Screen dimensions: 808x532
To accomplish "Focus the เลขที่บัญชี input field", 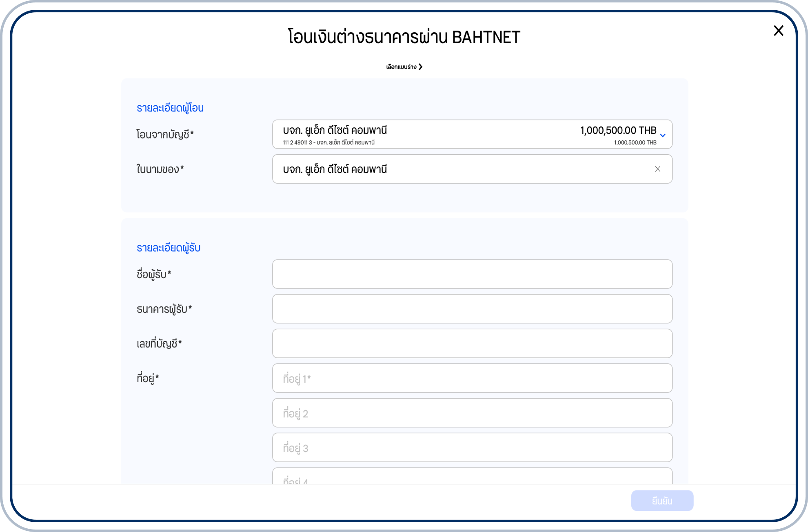I will coord(472,344).
